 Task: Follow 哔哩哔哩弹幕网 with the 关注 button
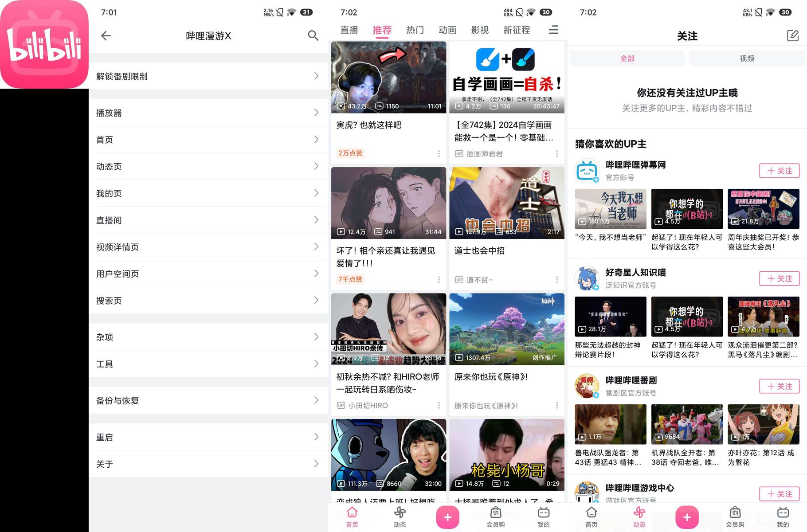779,171
